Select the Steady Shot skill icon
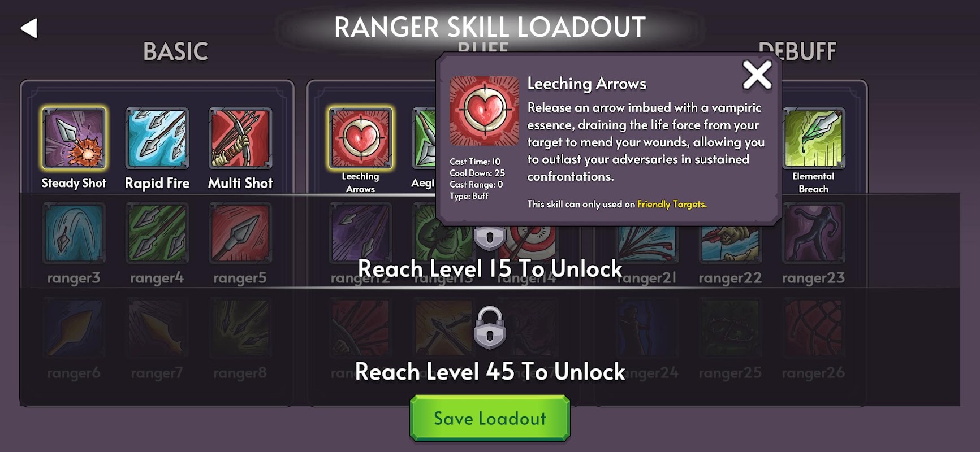Screen dimensions: 980x452 pos(74,138)
